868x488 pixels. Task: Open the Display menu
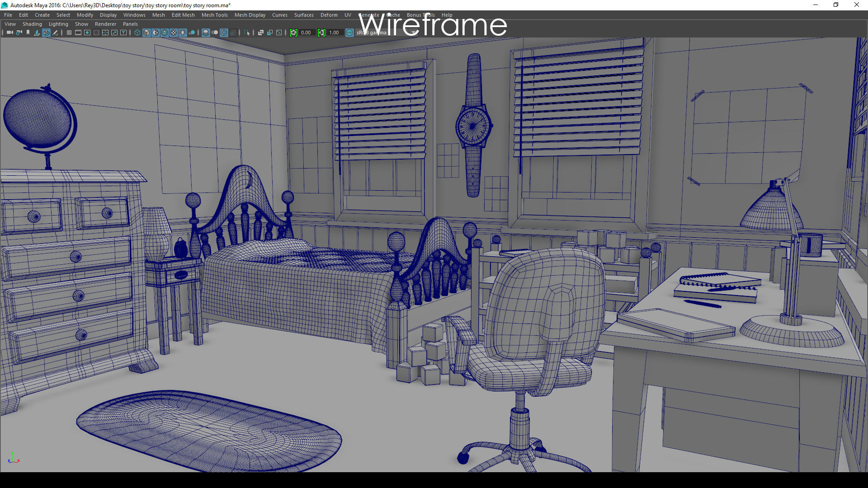coord(108,15)
